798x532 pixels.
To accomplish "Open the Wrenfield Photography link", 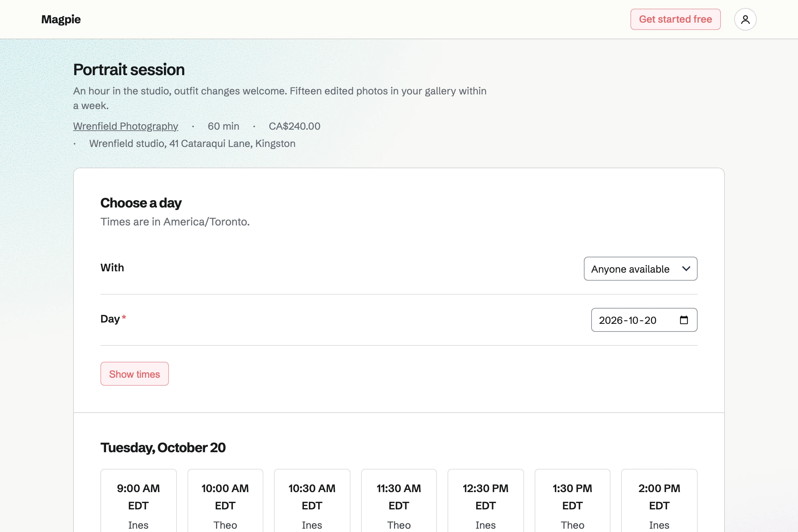I will coord(126,126).
